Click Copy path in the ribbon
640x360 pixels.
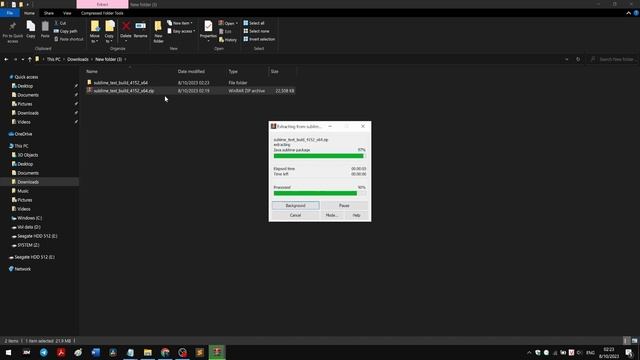tap(65, 31)
